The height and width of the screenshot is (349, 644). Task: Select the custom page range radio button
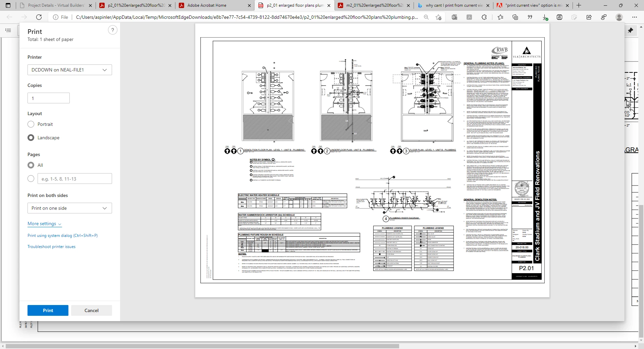tap(31, 179)
